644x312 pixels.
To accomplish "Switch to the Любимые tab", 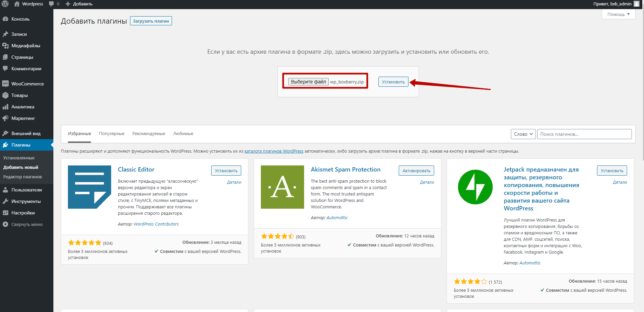I will coord(183,134).
